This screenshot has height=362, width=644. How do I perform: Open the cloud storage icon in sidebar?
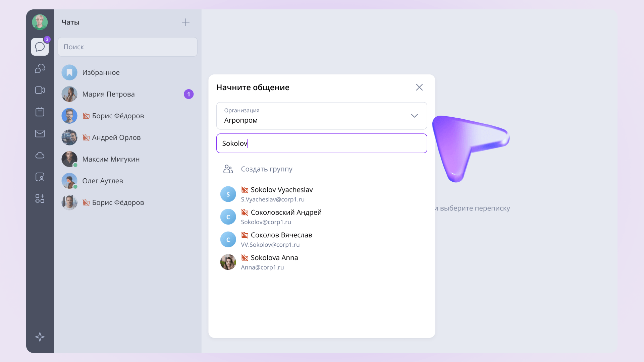[x=40, y=155]
